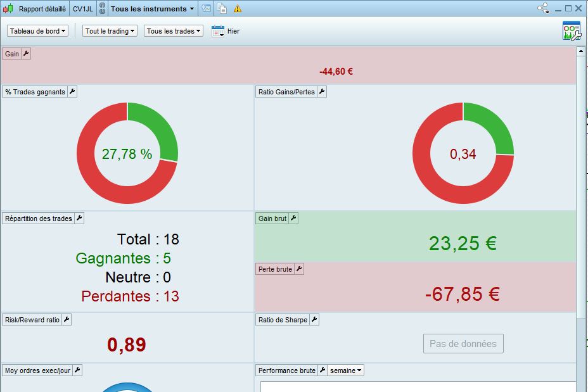Click the 0,89 risk/reward value

[126, 345]
